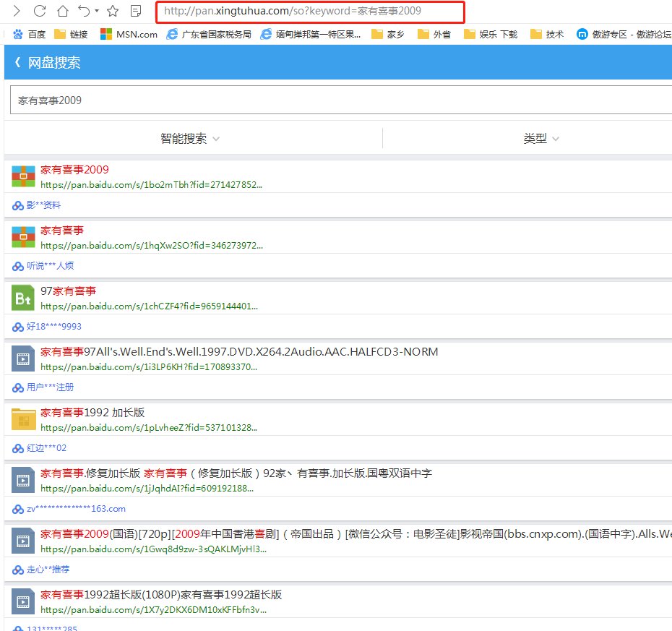The height and width of the screenshot is (631, 672).
Task: Click the Bt icon next to 97家有喜事
Action: (22, 298)
